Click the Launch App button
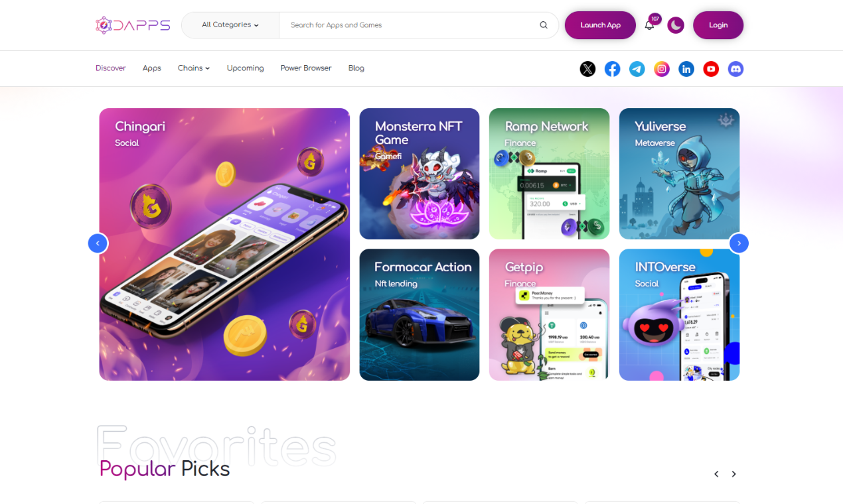 (600, 25)
